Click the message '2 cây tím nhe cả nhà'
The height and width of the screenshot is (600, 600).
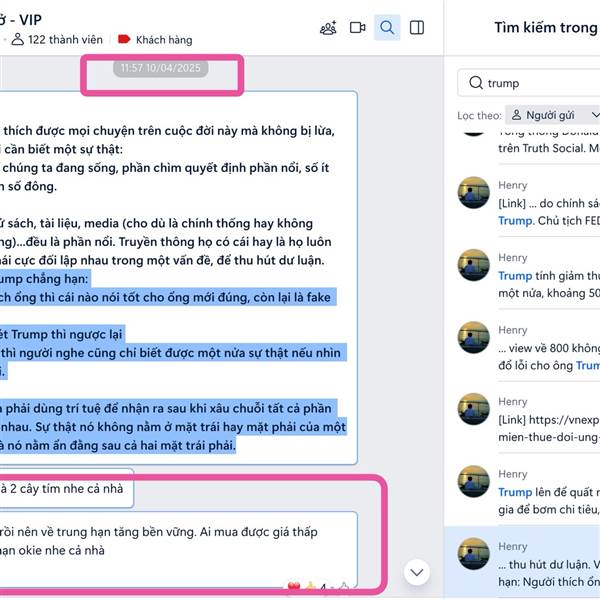point(63,489)
